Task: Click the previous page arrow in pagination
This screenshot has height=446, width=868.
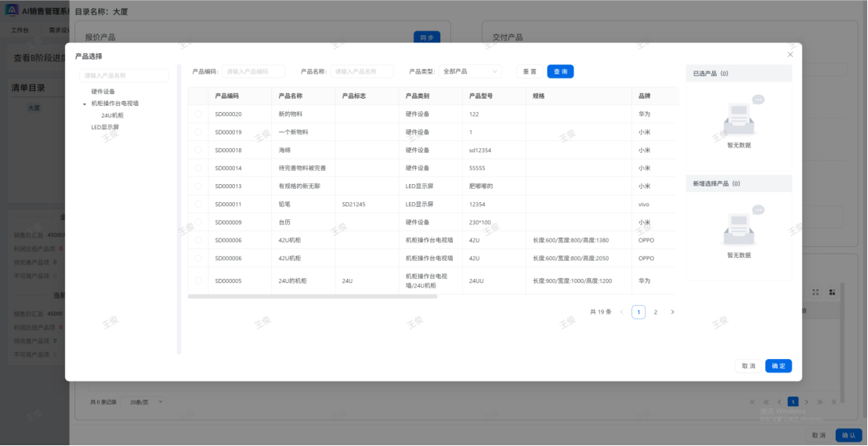Action: point(622,312)
